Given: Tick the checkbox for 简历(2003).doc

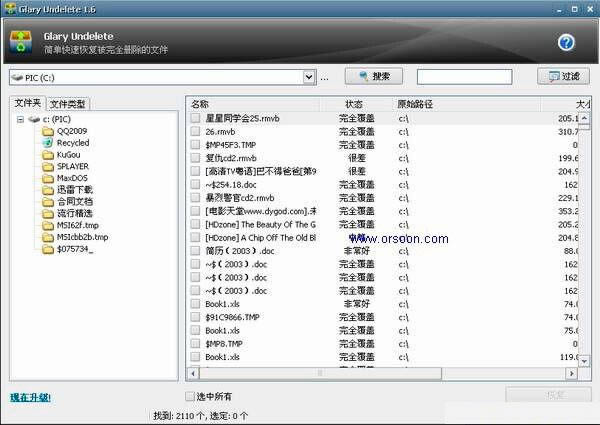Looking at the screenshot, I should coord(196,251).
